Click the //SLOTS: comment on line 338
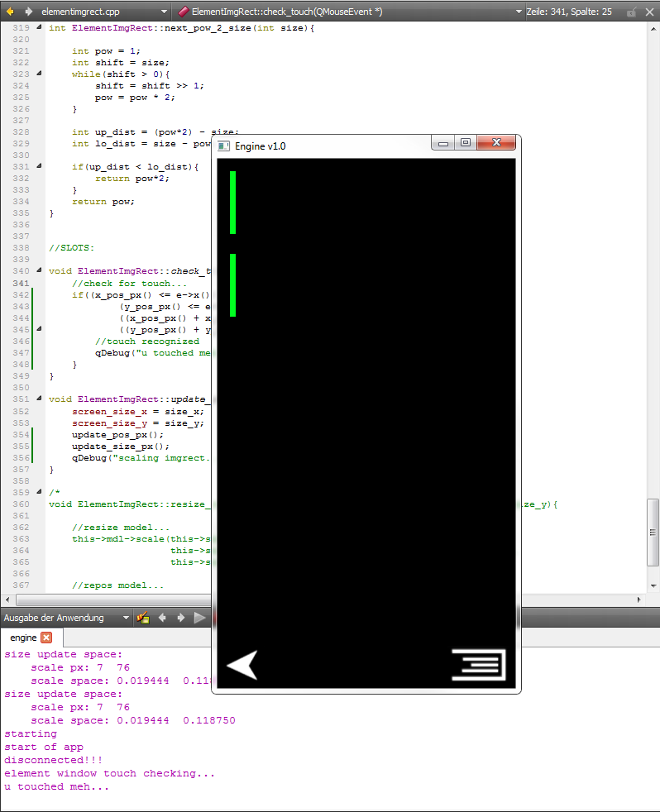660x812 pixels. point(71,247)
